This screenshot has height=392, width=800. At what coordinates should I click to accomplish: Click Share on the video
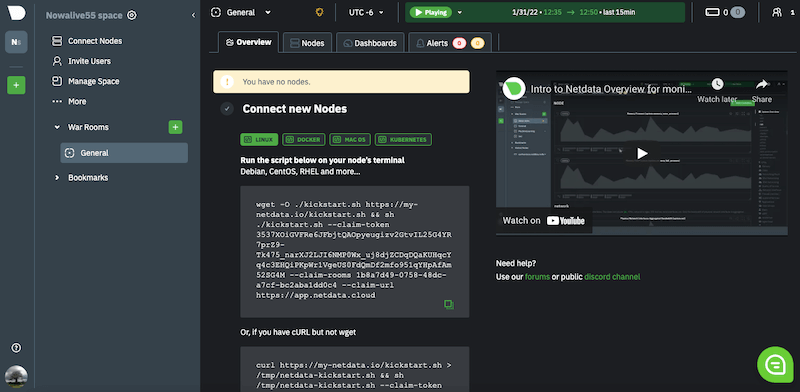(x=762, y=91)
